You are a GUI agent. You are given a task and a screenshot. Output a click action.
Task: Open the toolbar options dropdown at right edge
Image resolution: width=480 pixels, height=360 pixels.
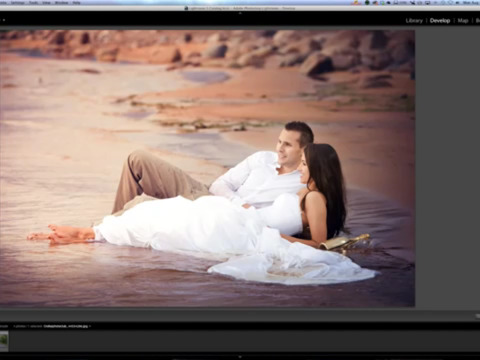477,316
